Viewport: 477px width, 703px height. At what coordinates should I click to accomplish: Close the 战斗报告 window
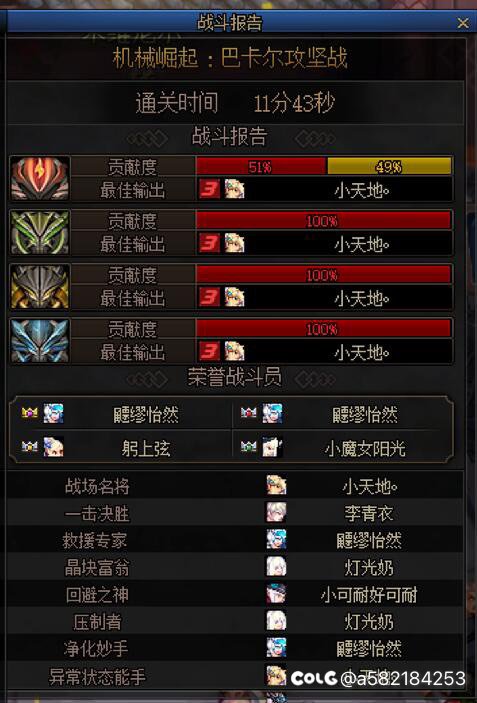463,23
